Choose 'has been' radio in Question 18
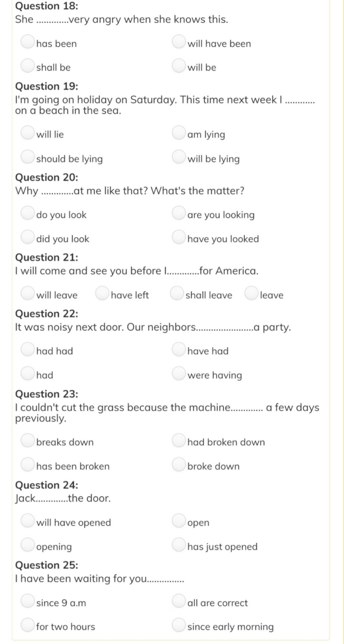The image size is (344, 644). coord(28,42)
